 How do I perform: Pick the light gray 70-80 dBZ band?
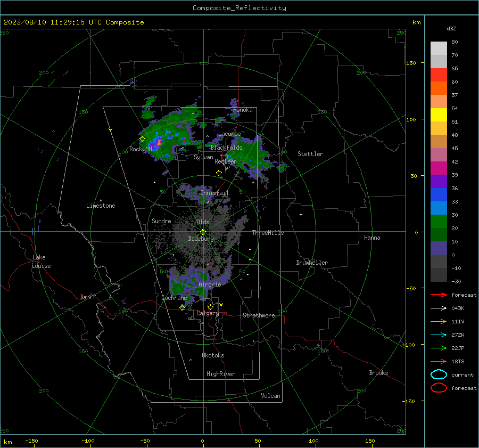coord(439,48)
